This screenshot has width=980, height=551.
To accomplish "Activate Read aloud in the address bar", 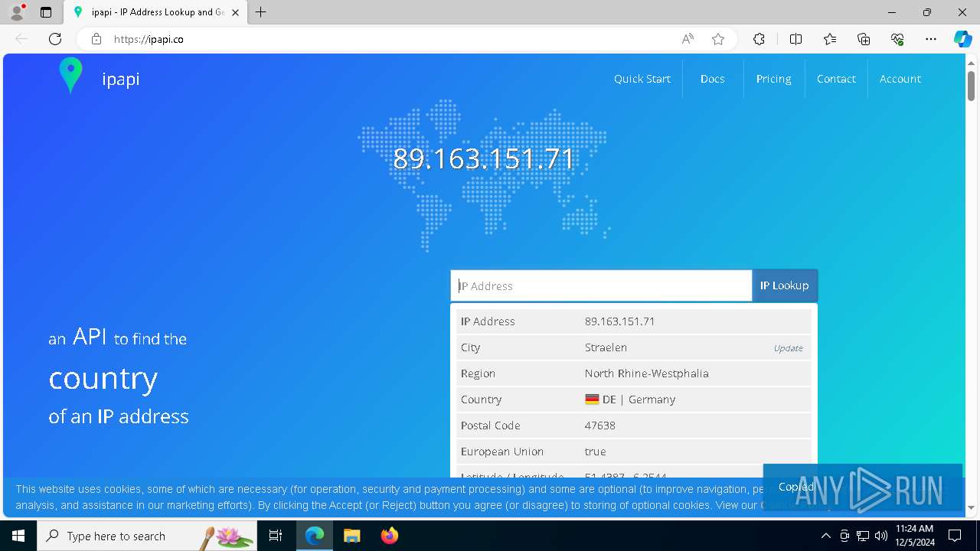I will click(688, 39).
